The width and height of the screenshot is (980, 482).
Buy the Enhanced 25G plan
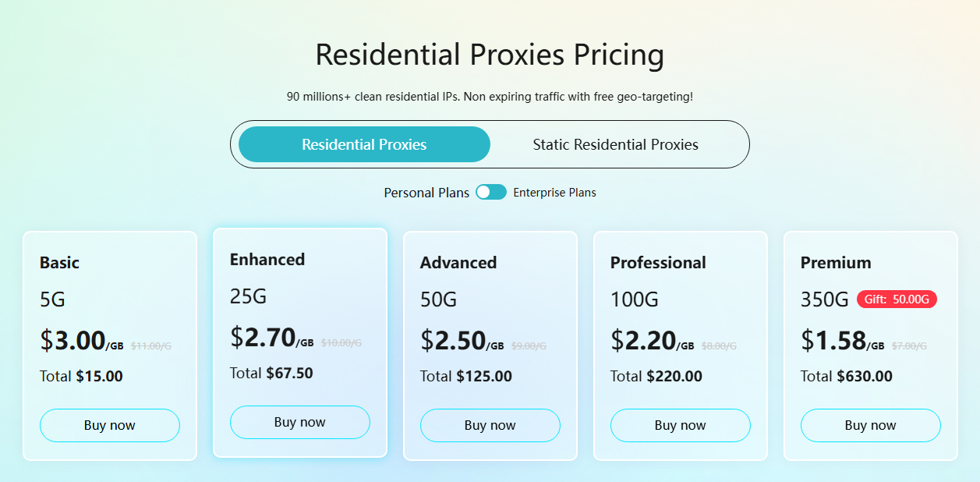[x=300, y=422]
